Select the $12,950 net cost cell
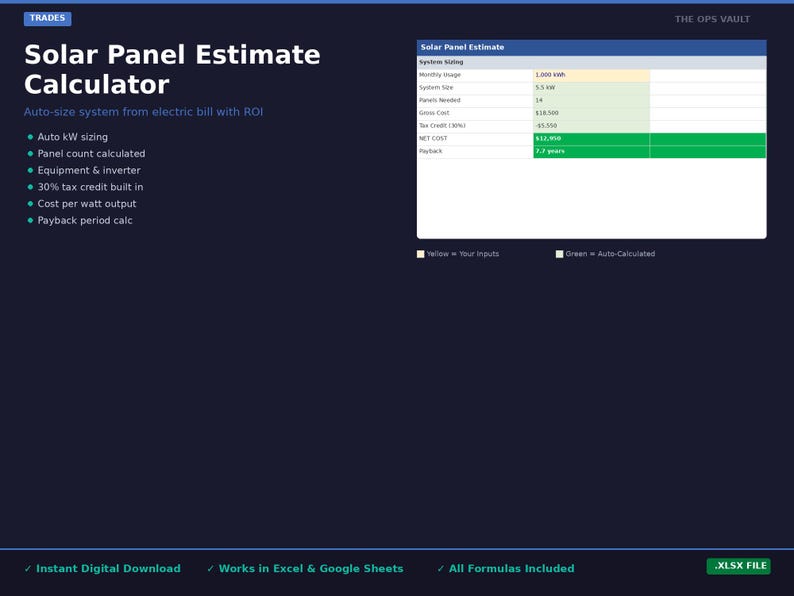Screen dimensions: 794x596 click(x=591, y=139)
